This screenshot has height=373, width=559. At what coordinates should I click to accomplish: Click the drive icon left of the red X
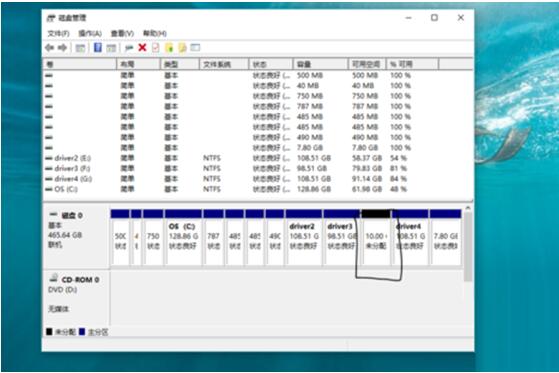pyautogui.click(x=129, y=48)
